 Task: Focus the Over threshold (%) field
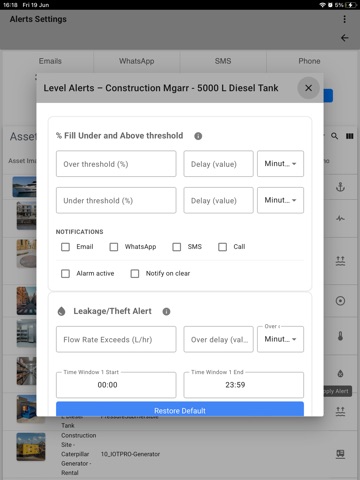[116, 164]
